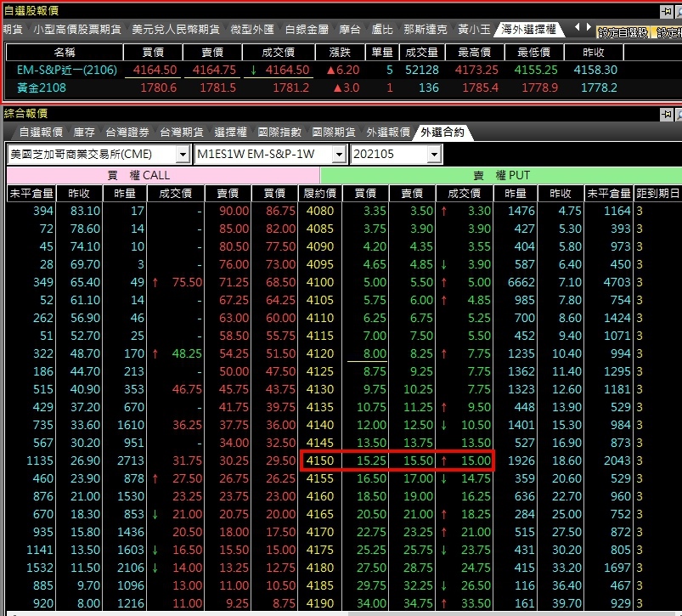
Task: Switch to the 台灣期貨 tab
Action: (182, 132)
